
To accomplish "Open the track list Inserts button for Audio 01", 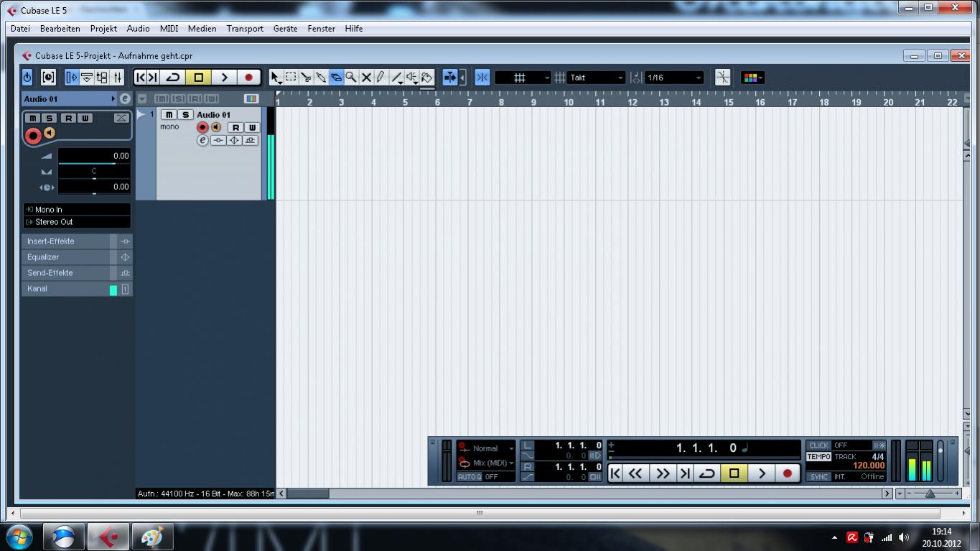I will [218, 140].
